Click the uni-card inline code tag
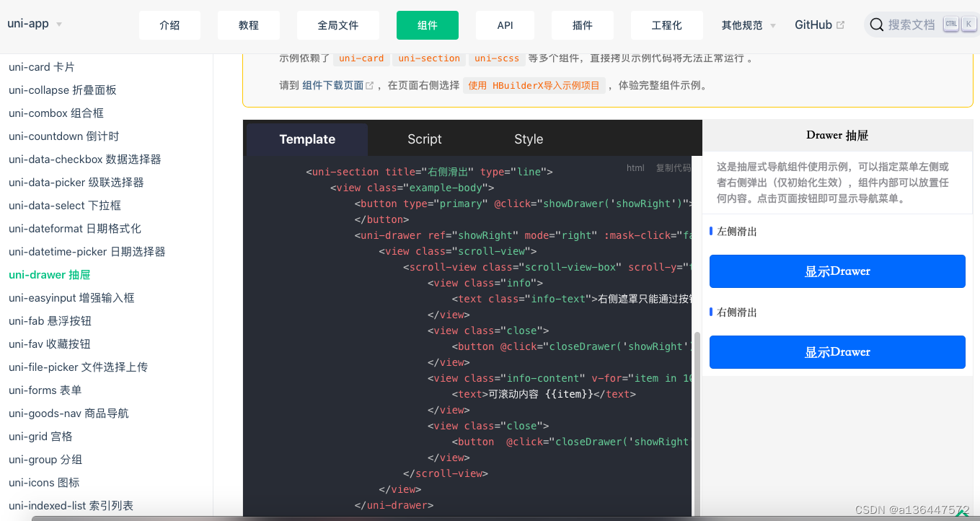 coord(361,58)
